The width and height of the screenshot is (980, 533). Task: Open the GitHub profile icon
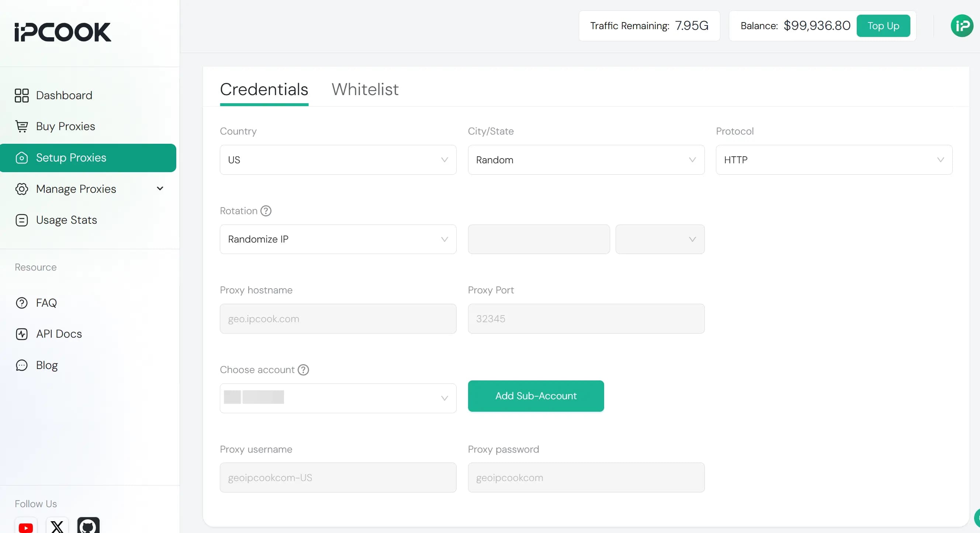tap(88, 526)
